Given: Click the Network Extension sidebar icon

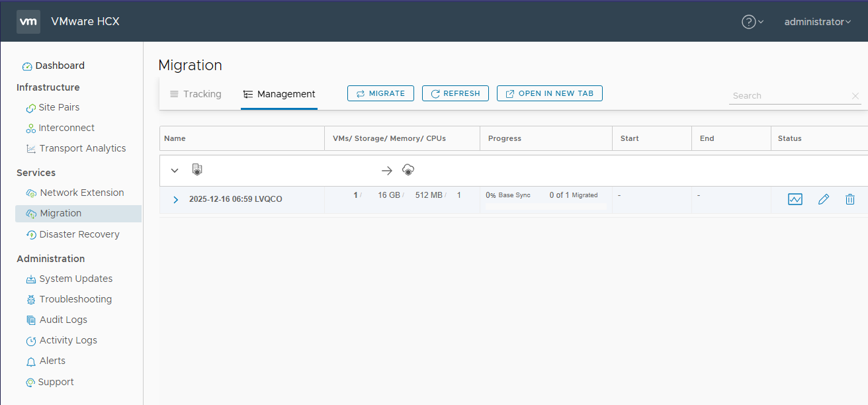Looking at the screenshot, I should pos(31,193).
